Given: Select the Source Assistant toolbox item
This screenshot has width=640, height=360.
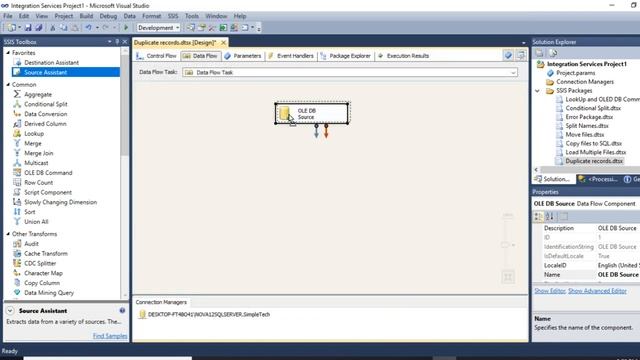Looking at the screenshot, I should pos(46,72).
